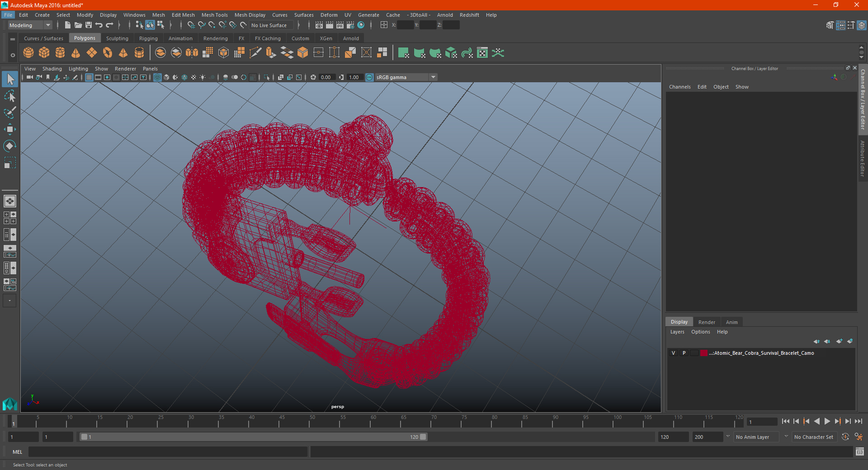Open the shelf tab list menu icon
Image resolution: width=868 pixels, height=470 pixels.
(13, 39)
